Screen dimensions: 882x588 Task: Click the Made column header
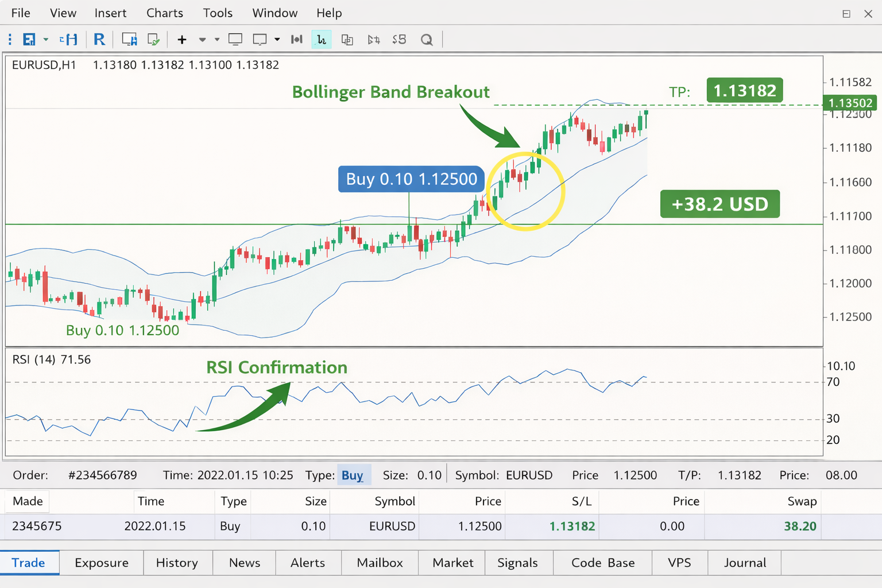click(x=28, y=501)
